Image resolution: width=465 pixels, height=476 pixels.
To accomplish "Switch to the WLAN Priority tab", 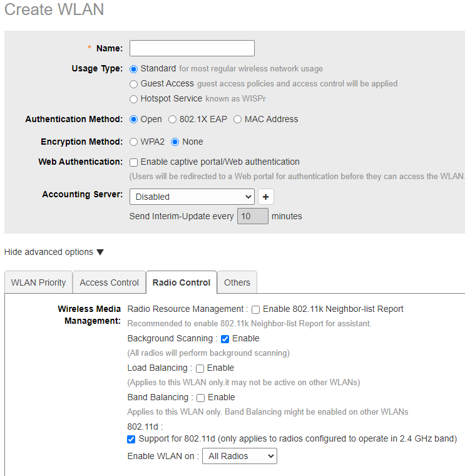I will 38,282.
